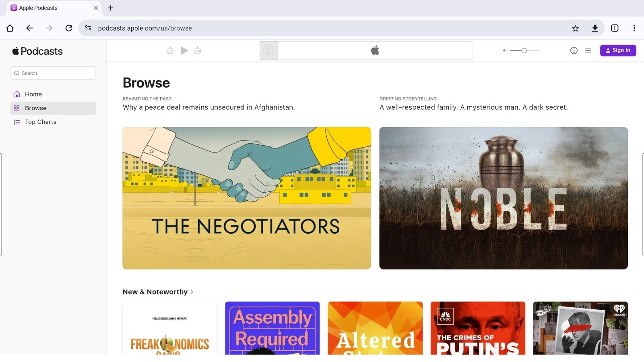Expand the New & Noteworthy section
The image size is (644, 362).
click(158, 292)
